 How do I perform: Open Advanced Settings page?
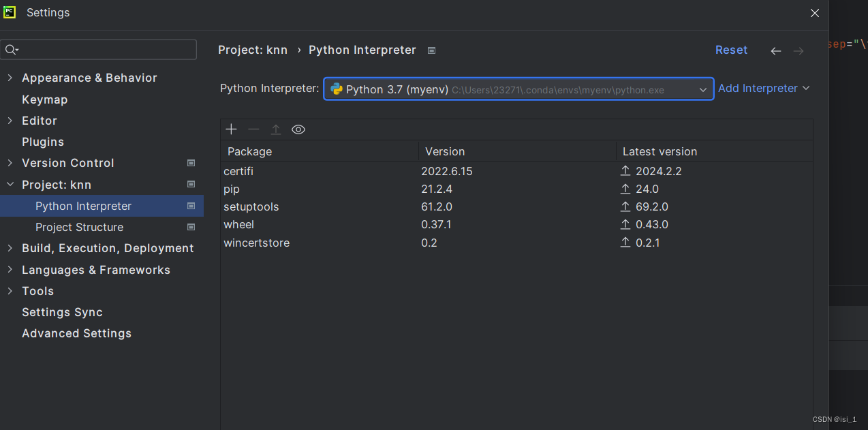(x=76, y=333)
